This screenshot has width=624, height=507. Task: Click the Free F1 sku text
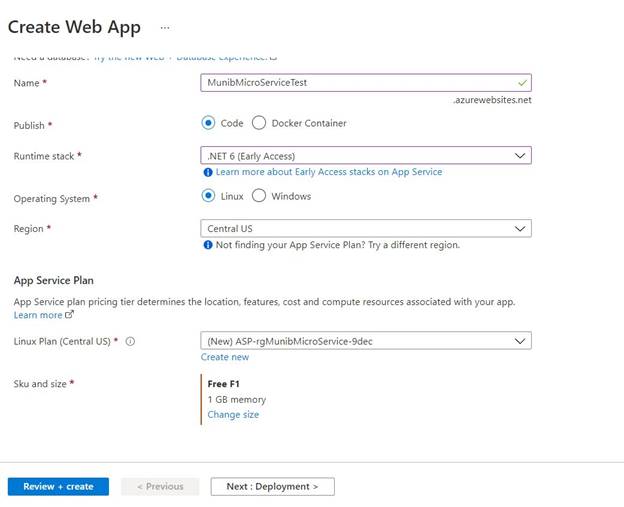point(223,384)
